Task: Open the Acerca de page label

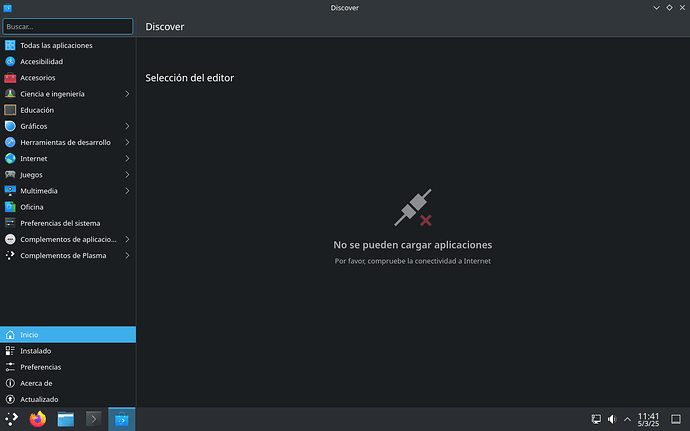Action: click(36, 383)
